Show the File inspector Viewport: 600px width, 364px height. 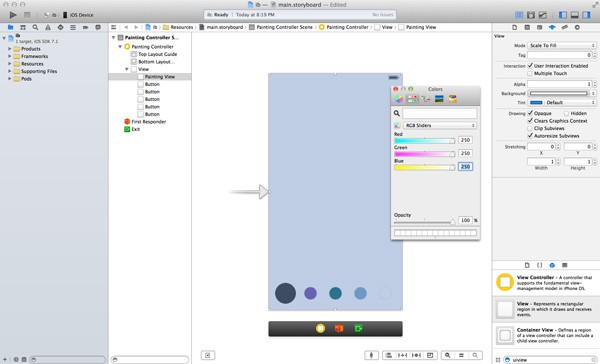(x=515, y=27)
